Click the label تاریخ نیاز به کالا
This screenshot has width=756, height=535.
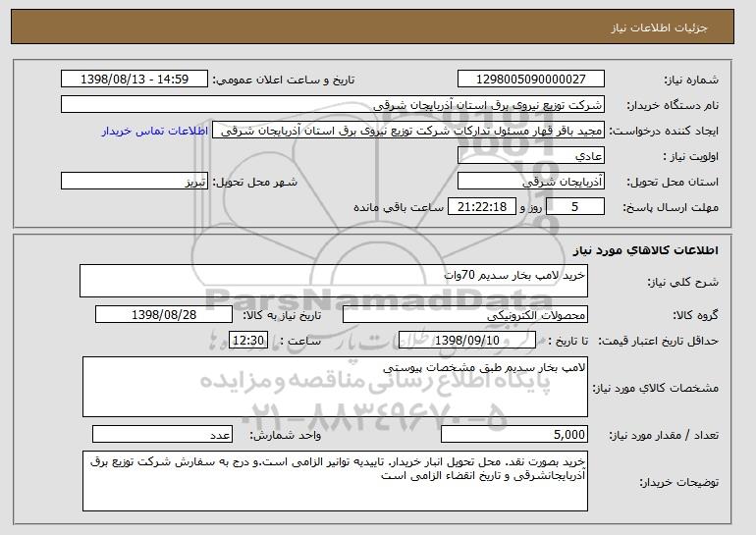282,316
